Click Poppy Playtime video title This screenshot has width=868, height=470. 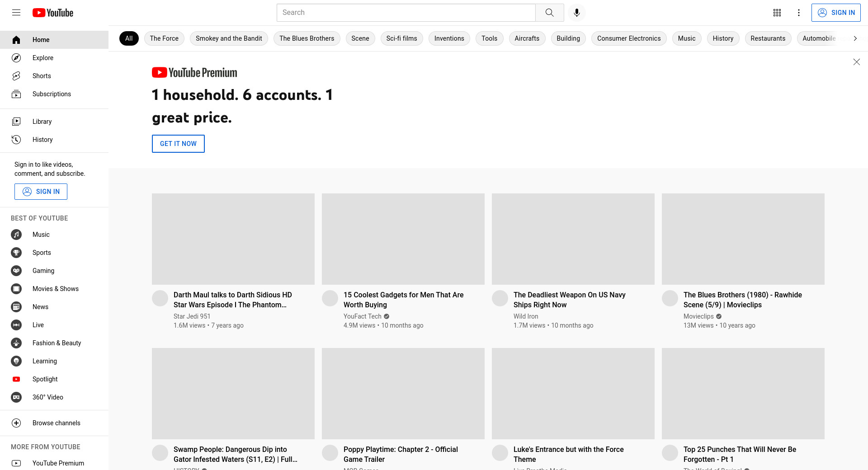[401, 454]
